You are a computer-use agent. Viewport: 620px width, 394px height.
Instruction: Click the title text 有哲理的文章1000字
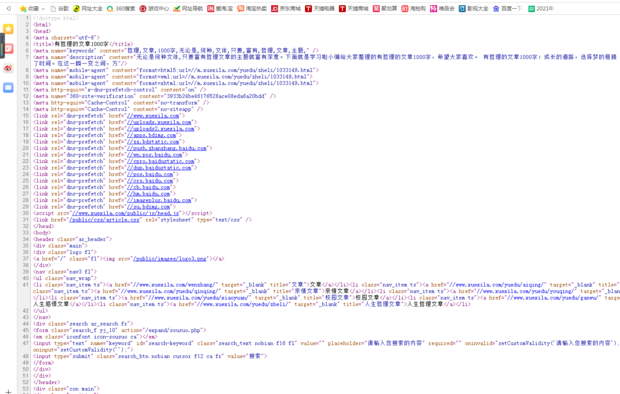(x=81, y=44)
